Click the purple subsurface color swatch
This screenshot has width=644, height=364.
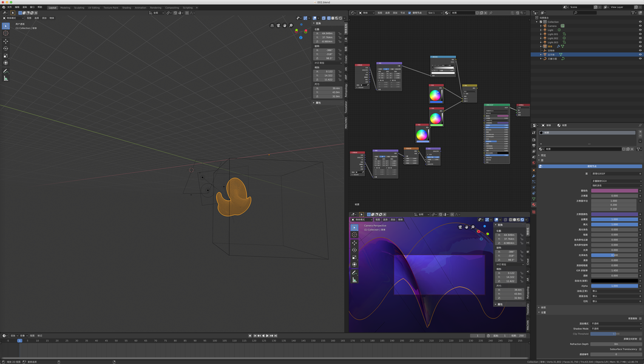(614, 214)
